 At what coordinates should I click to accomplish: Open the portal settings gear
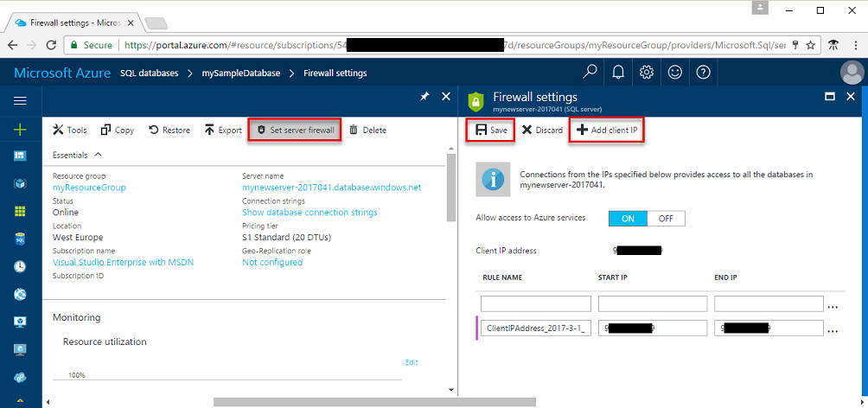pyautogui.click(x=647, y=73)
